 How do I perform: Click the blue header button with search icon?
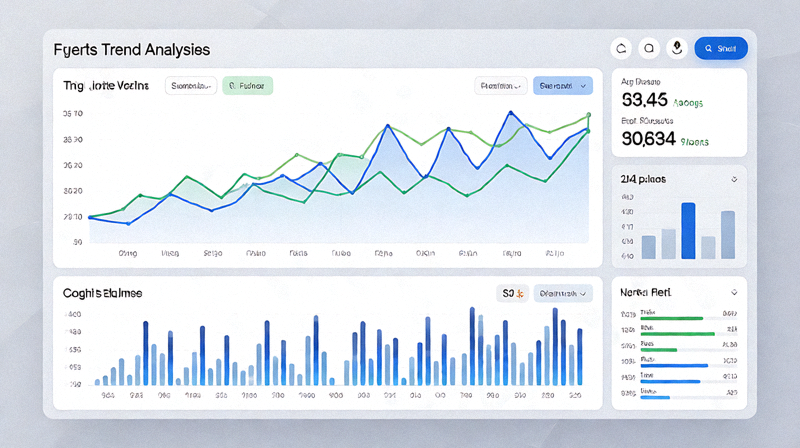[x=721, y=48]
